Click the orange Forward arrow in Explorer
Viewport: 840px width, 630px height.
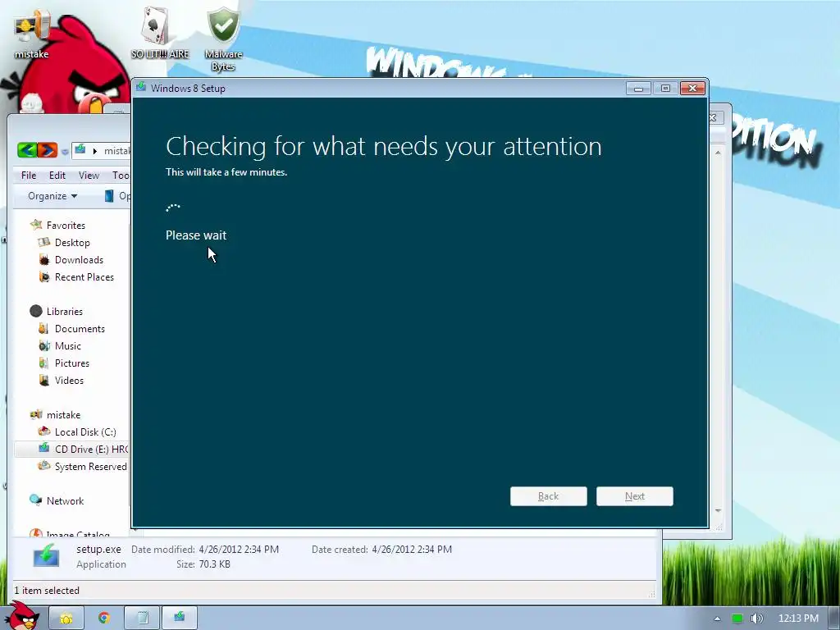[x=48, y=150]
